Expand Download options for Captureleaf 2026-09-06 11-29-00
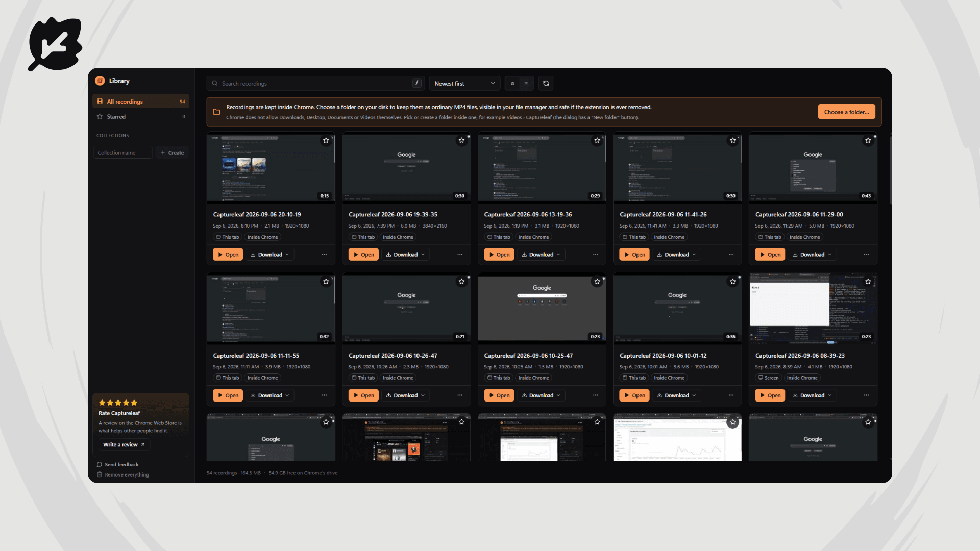The image size is (980, 551). [x=812, y=255]
